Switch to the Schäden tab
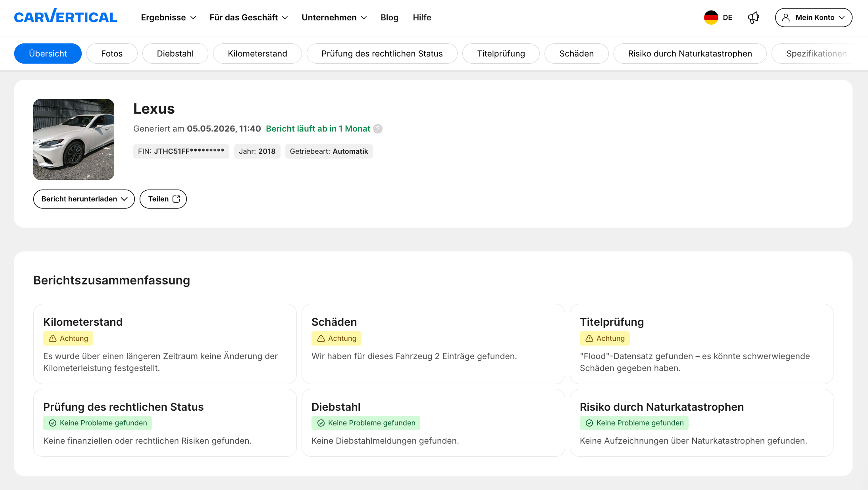868x490 pixels. click(x=576, y=53)
